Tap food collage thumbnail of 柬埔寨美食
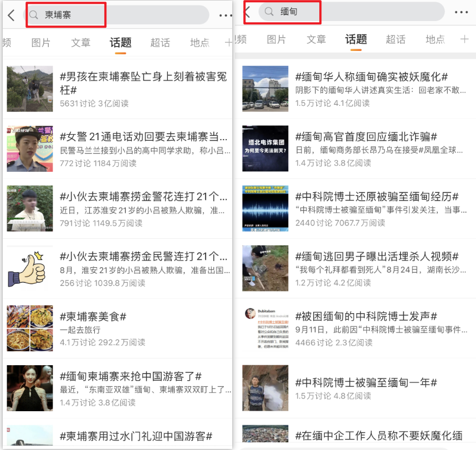The image size is (476, 450). (x=30, y=328)
